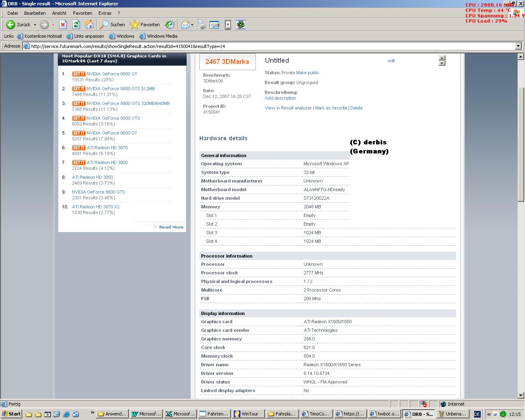The width and height of the screenshot is (525, 420).
Task: Click page vertical scrollbar up arrow
Action: (x=521, y=57)
